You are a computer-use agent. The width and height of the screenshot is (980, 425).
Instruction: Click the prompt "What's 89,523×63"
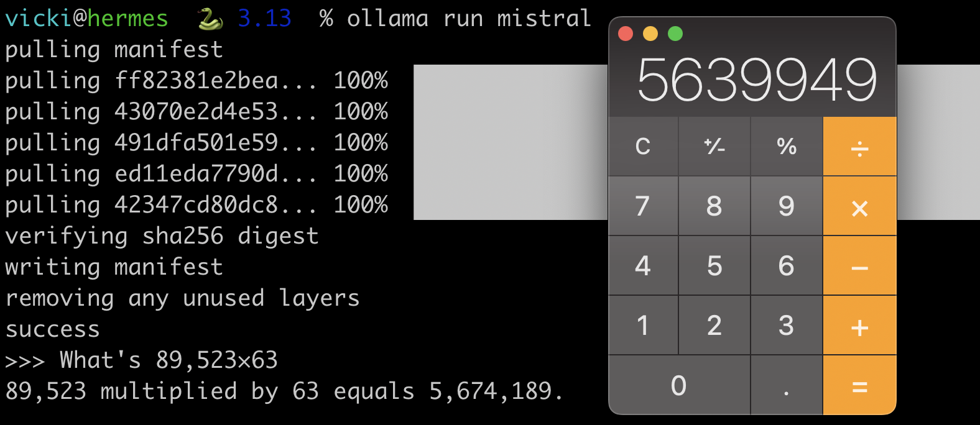[x=169, y=360]
